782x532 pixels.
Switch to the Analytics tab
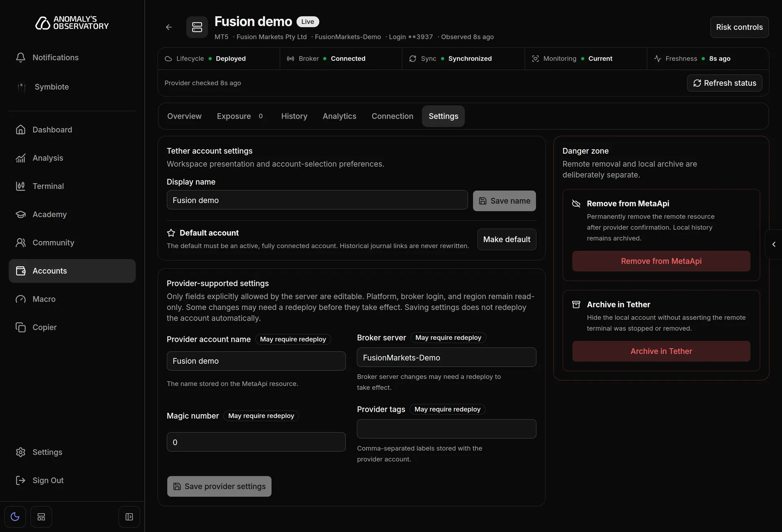339,116
